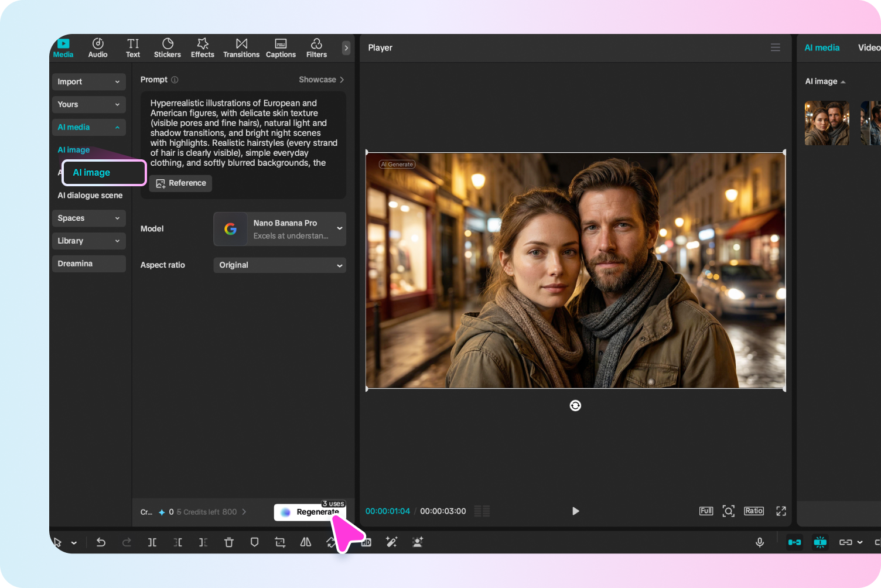The height and width of the screenshot is (588, 881).
Task: Select the Undo icon in the bottom toolbar
Action: click(101, 542)
